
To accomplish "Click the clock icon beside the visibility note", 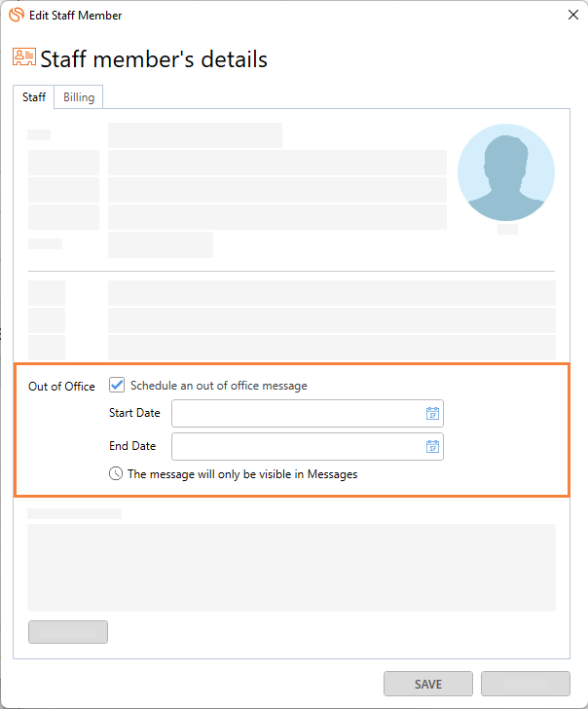I will (x=116, y=474).
